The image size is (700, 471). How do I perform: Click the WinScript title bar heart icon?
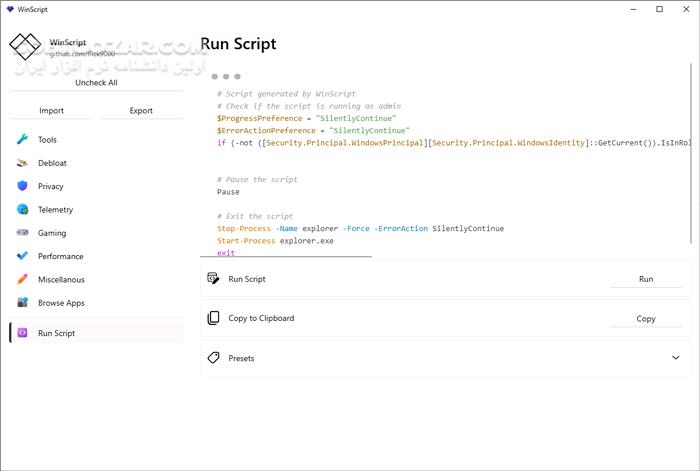[x=10, y=9]
